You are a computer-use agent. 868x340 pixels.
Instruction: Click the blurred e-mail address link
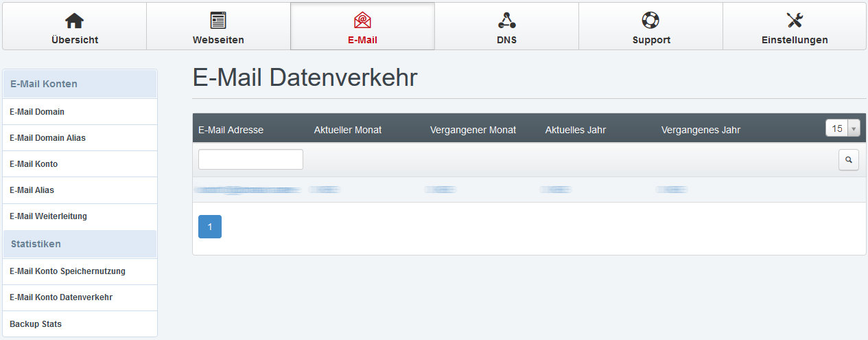click(248, 190)
